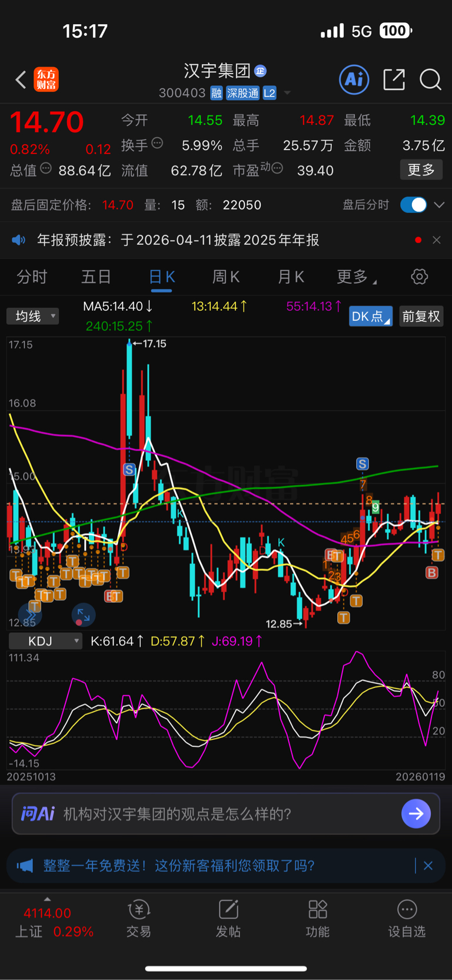
Task: Close the 新客福利 promo banner
Action: [x=428, y=866]
